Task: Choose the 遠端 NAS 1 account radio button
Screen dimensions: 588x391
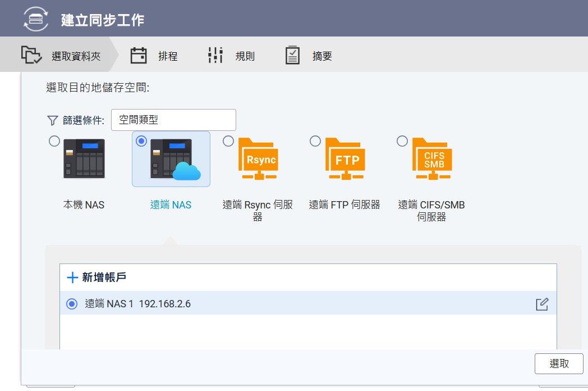Action: coord(71,304)
